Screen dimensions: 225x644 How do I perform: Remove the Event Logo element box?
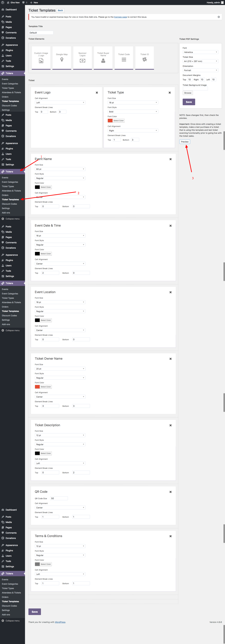97,93
